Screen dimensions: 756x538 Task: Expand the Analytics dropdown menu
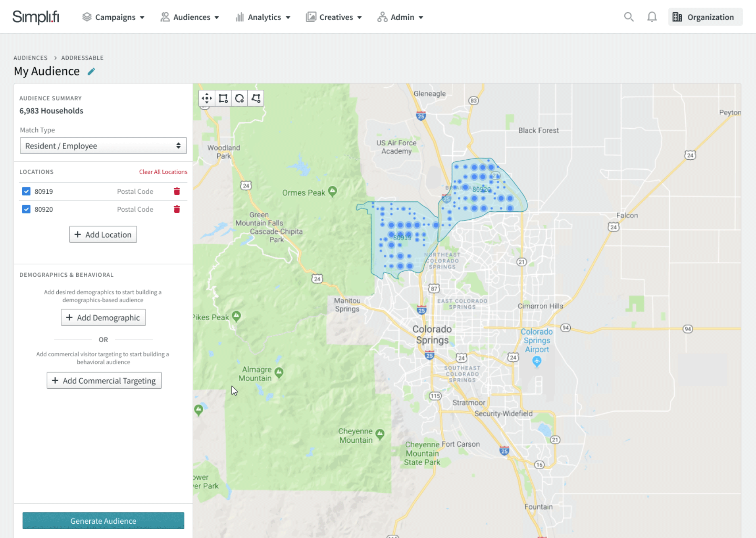(263, 17)
